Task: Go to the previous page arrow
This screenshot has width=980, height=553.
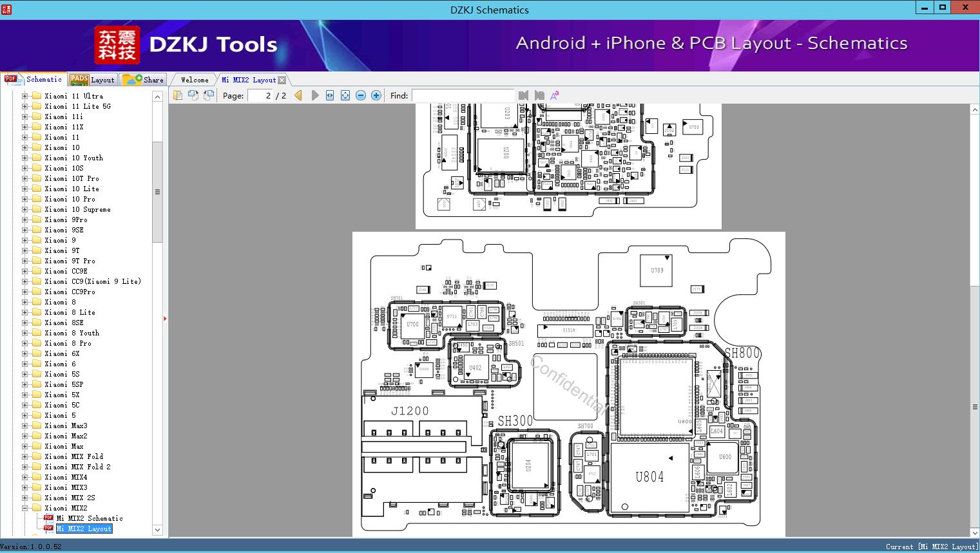Action: pos(298,95)
